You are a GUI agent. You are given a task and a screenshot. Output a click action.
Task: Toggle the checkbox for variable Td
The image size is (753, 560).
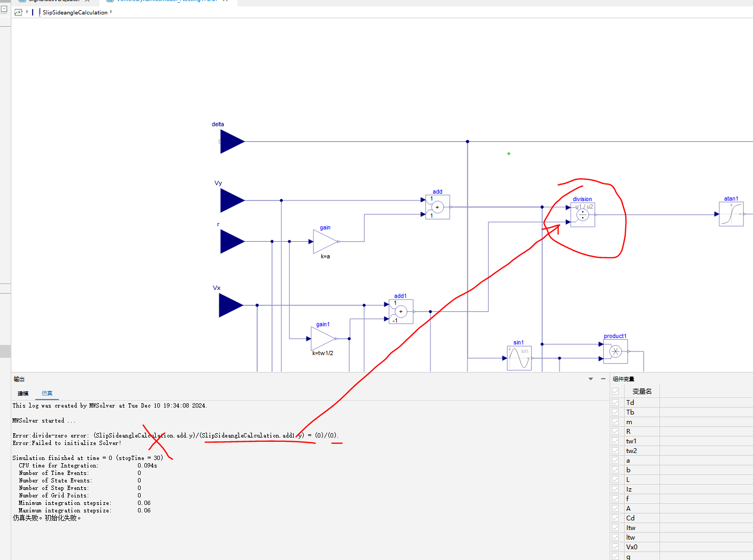tap(616, 403)
